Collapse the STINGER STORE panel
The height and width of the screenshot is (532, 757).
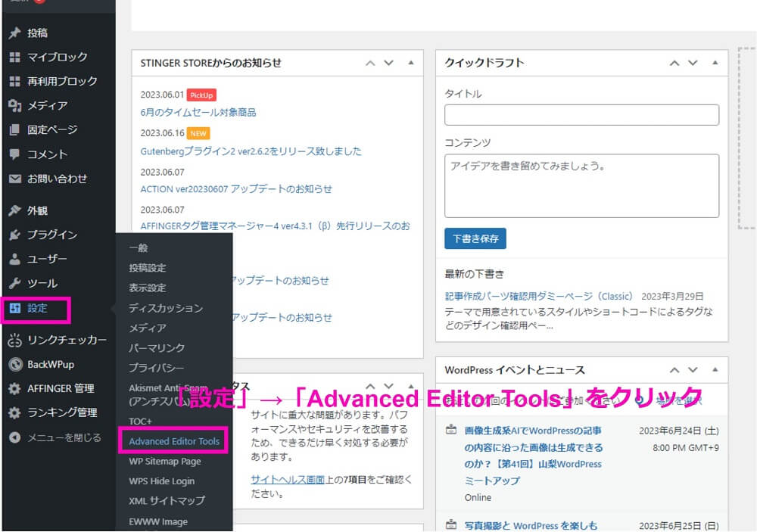click(408, 64)
